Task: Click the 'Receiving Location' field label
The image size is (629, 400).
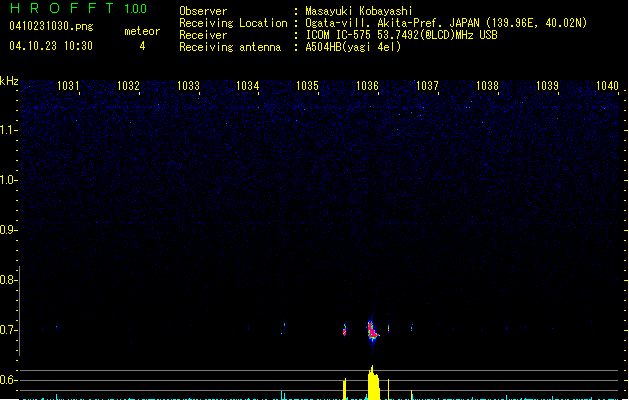Action: click(x=233, y=23)
